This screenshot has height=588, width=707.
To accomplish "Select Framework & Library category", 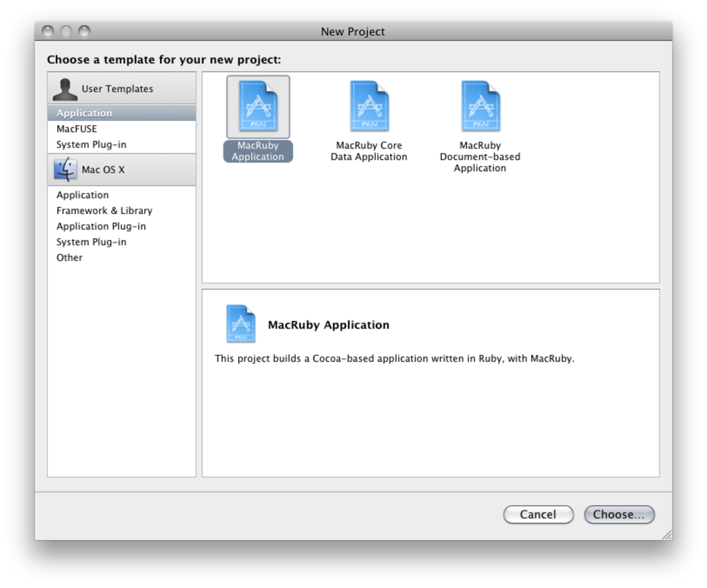I will coord(122,211).
